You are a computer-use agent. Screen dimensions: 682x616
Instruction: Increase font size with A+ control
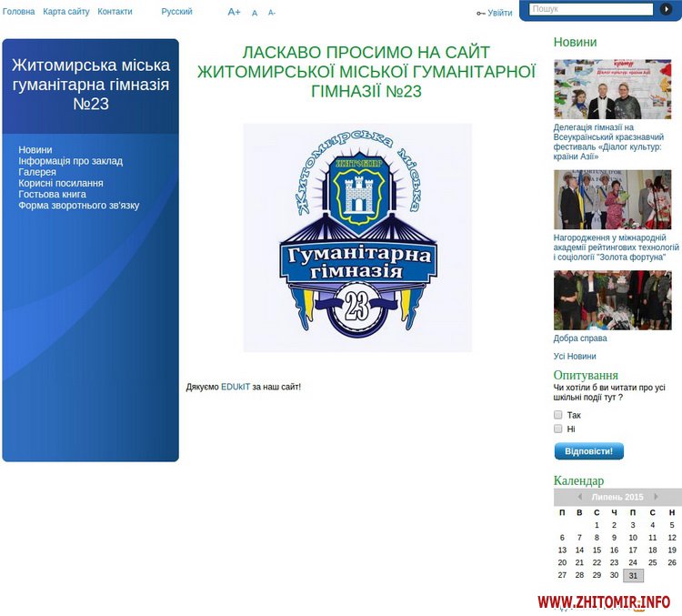tap(234, 12)
